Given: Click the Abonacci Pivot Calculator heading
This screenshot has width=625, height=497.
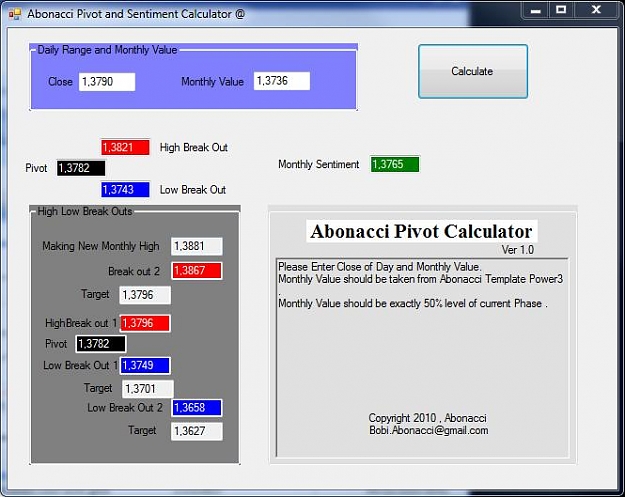Looking at the screenshot, I should (422, 231).
